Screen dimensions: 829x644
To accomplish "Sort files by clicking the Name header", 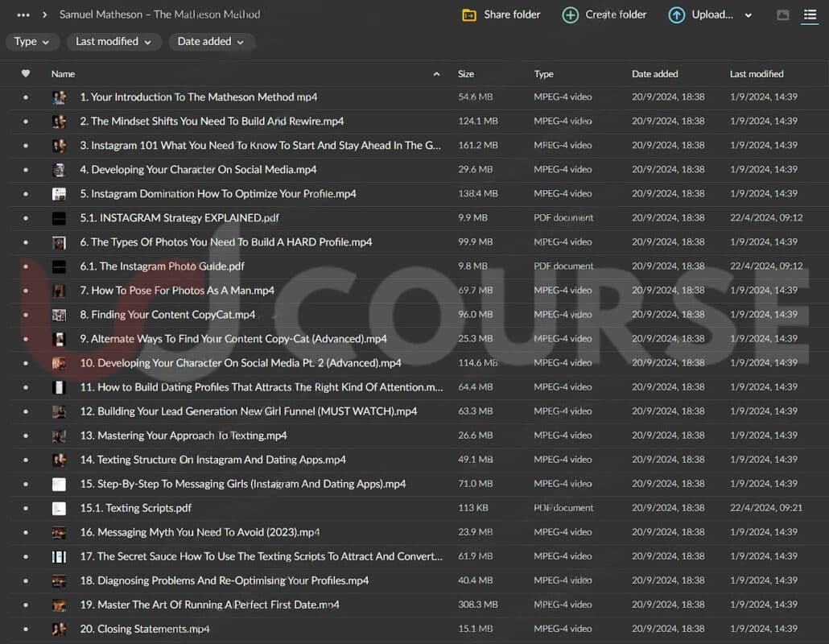I will (x=63, y=73).
